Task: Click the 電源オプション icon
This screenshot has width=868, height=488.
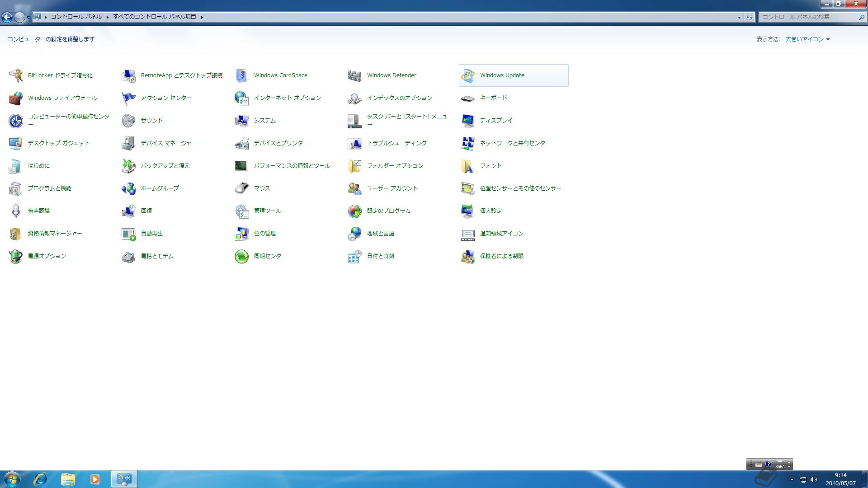Action: point(16,256)
